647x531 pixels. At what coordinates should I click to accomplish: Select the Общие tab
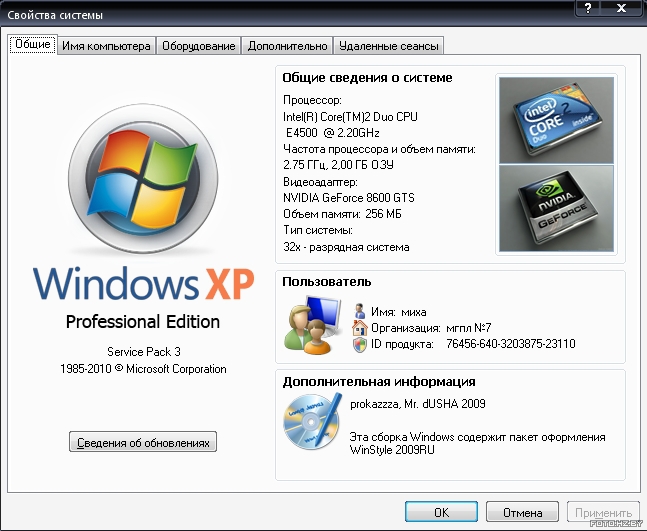(33, 44)
